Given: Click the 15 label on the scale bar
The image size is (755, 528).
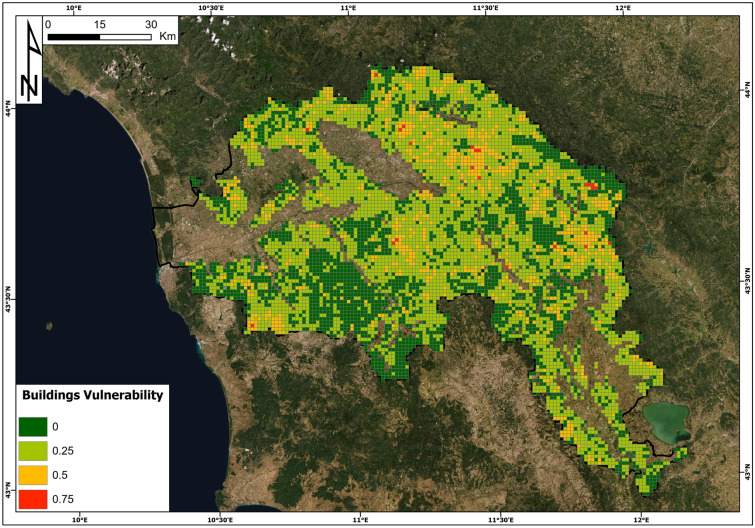Looking at the screenshot, I should pyautogui.click(x=99, y=24).
